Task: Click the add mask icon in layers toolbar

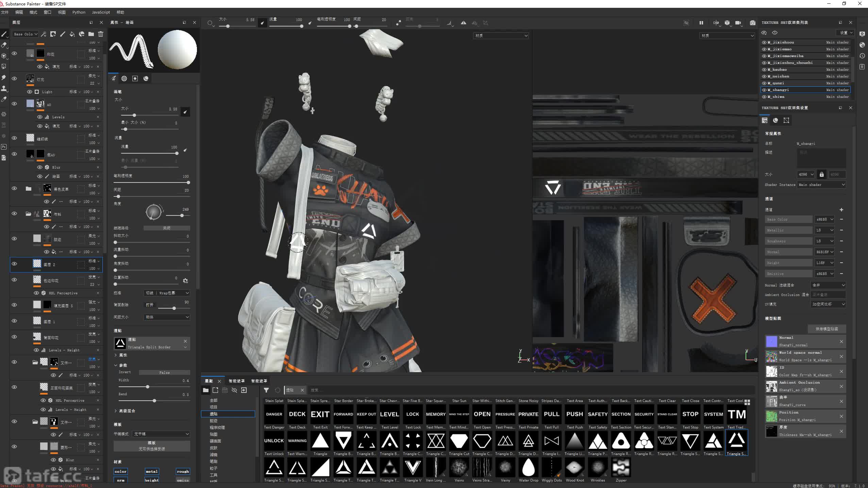Action: click(53, 34)
